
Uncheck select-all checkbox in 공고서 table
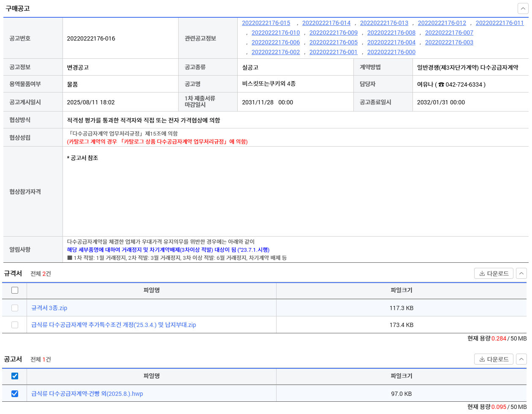[15, 376]
